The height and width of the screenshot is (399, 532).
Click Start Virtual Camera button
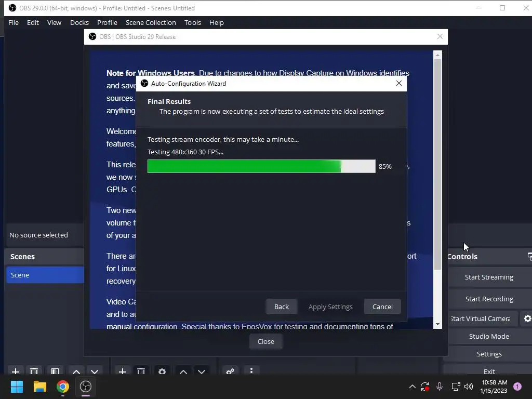click(483, 318)
